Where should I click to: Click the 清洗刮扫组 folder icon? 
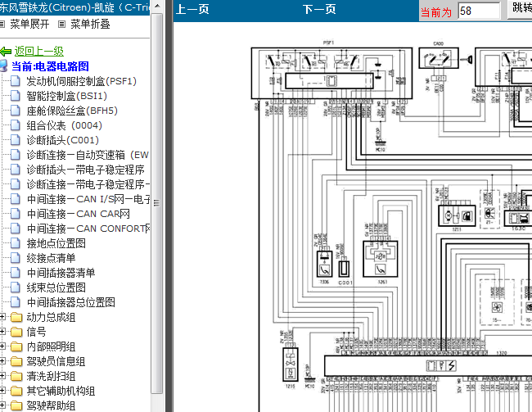pos(16,376)
